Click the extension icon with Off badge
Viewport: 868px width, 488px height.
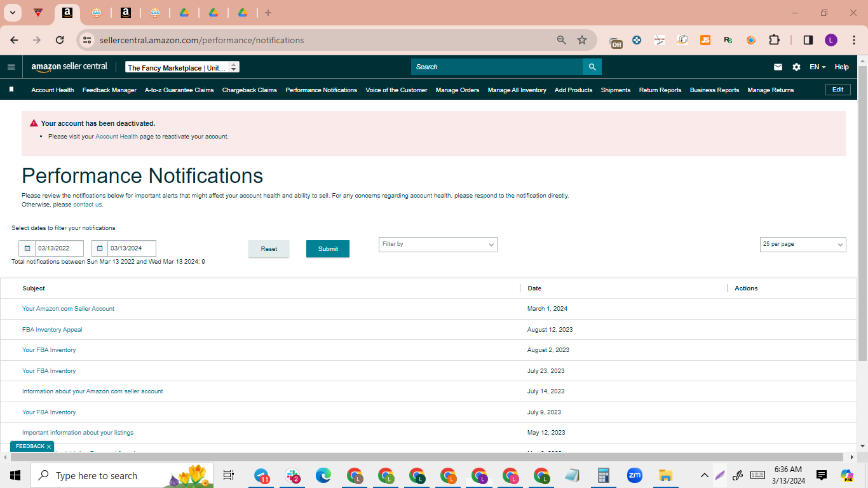(615, 41)
